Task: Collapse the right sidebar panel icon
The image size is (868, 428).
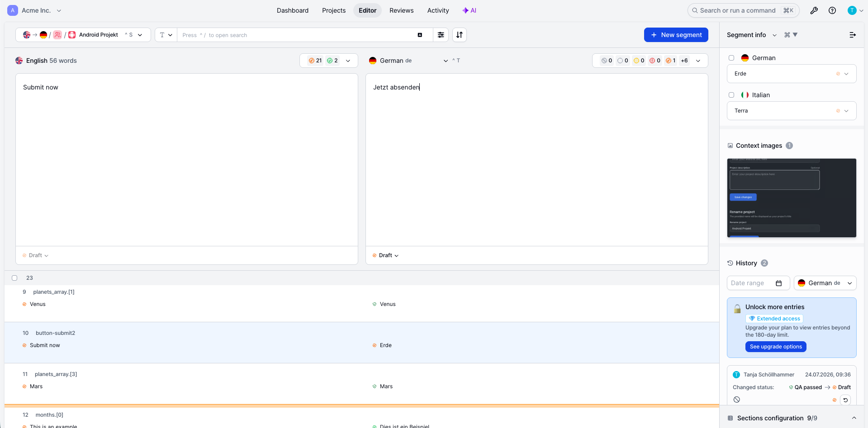Action: point(853,35)
